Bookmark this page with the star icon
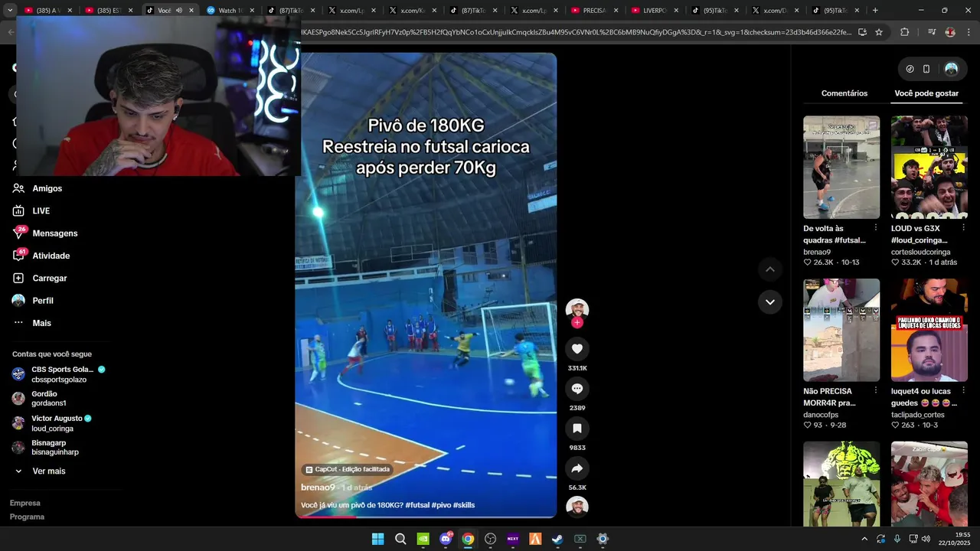This screenshot has width=980, height=551. [x=879, y=32]
